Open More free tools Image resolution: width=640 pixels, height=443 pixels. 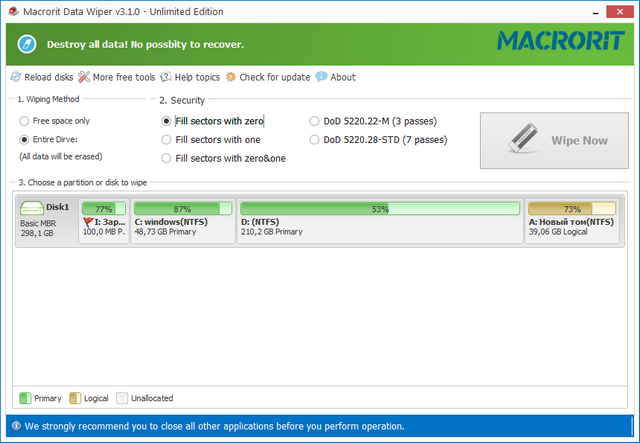pyautogui.click(x=117, y=77)
